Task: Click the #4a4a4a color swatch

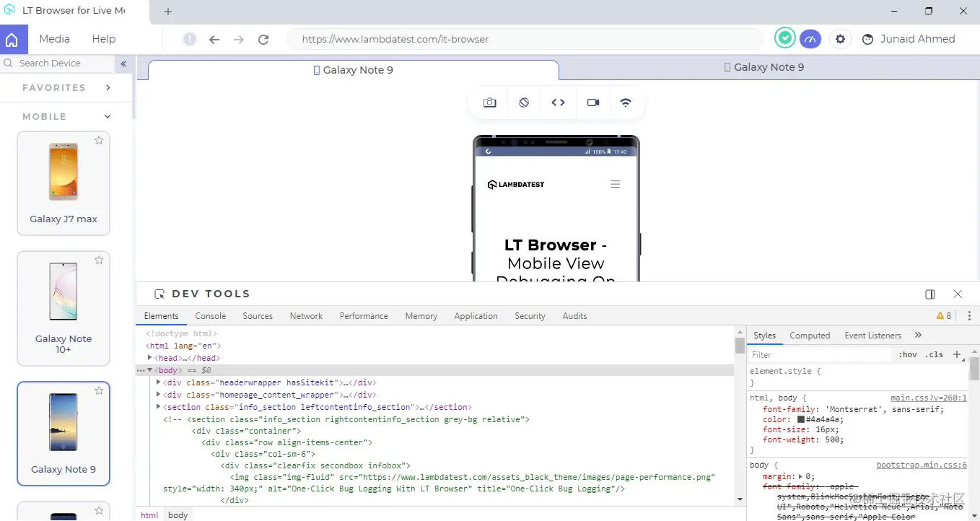Action: pyautogui.click(x=801, y=419)
